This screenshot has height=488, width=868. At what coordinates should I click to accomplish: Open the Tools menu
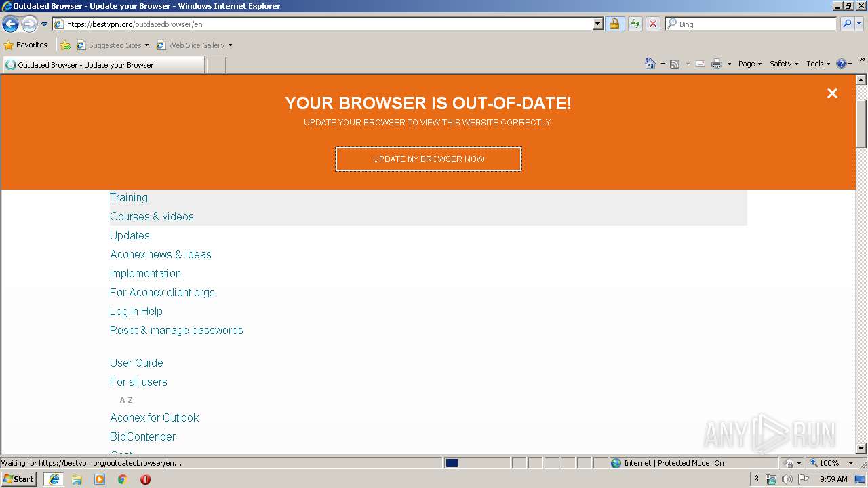pyautogui.click(x=818, y=64)
